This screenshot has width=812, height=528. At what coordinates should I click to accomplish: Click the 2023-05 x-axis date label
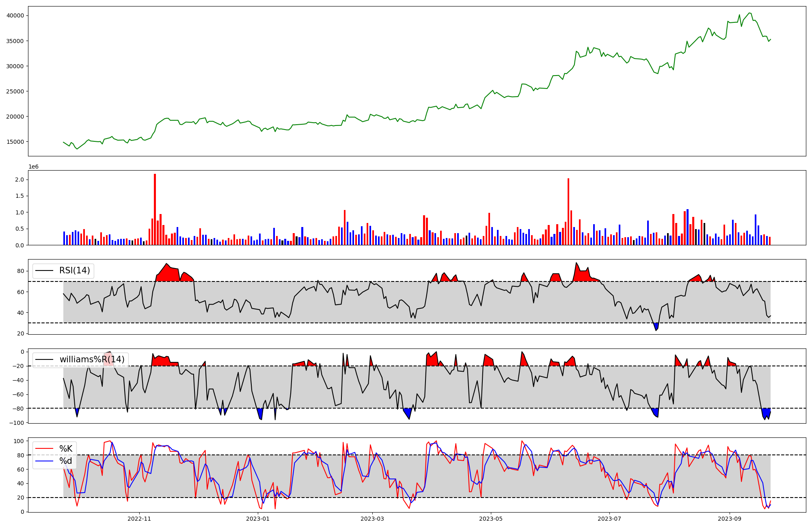pyautogui.click(x=491, y=519)
